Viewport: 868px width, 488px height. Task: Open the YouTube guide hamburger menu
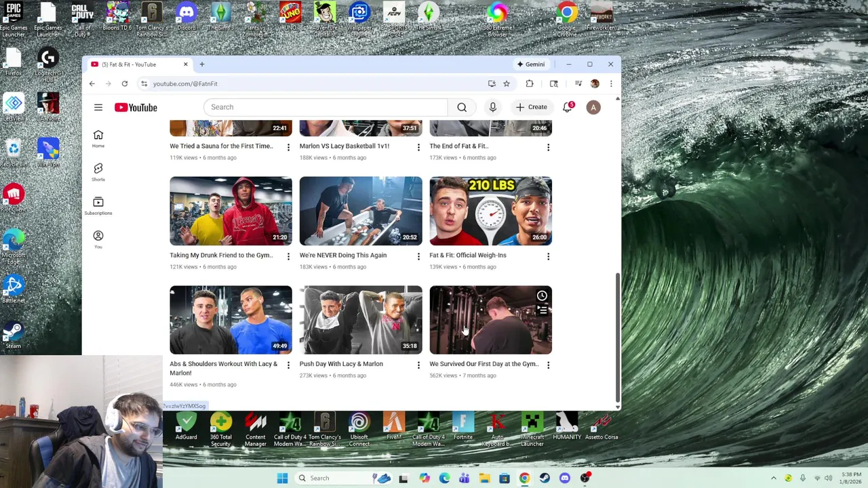[98, 107]
